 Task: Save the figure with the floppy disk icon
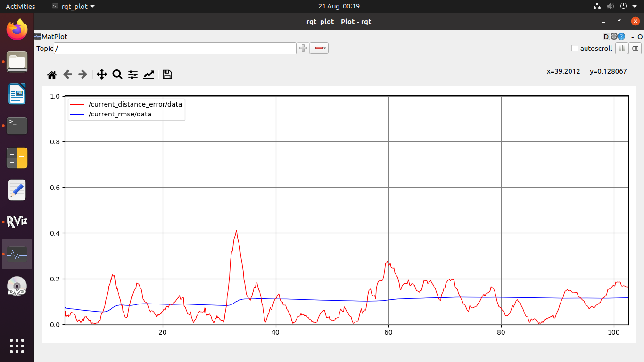tap(167, 74)
